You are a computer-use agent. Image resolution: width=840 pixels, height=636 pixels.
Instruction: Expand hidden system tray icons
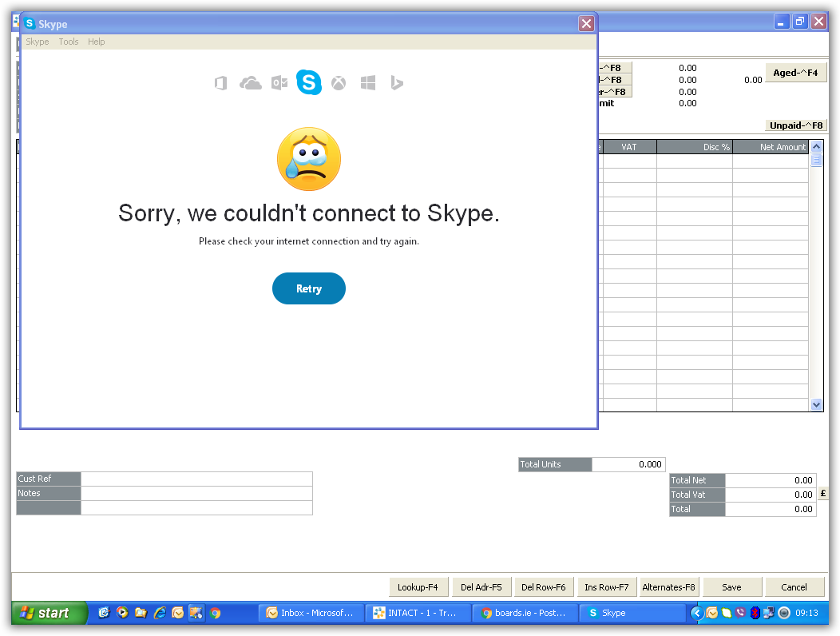click(x=697, y=612)
